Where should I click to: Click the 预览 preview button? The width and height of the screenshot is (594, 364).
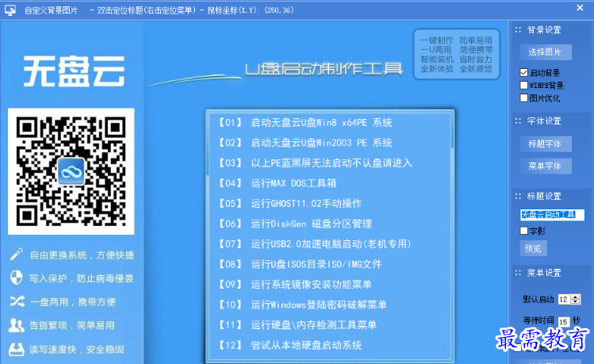click(x=533, y=248)
